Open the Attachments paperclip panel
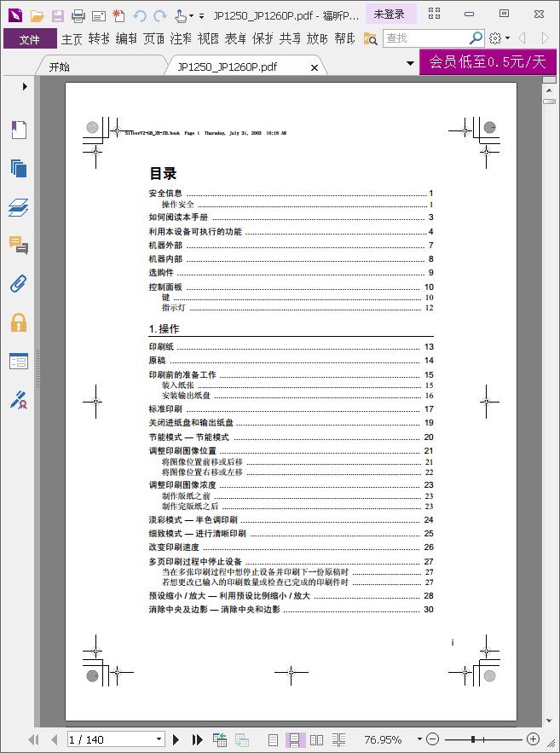 click(x=19, y=284)
